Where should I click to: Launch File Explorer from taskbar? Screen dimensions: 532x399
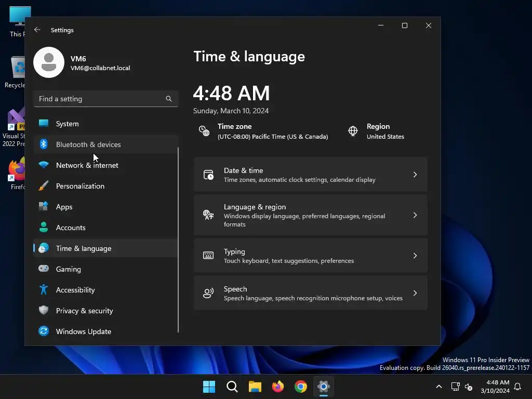(255, 387)
